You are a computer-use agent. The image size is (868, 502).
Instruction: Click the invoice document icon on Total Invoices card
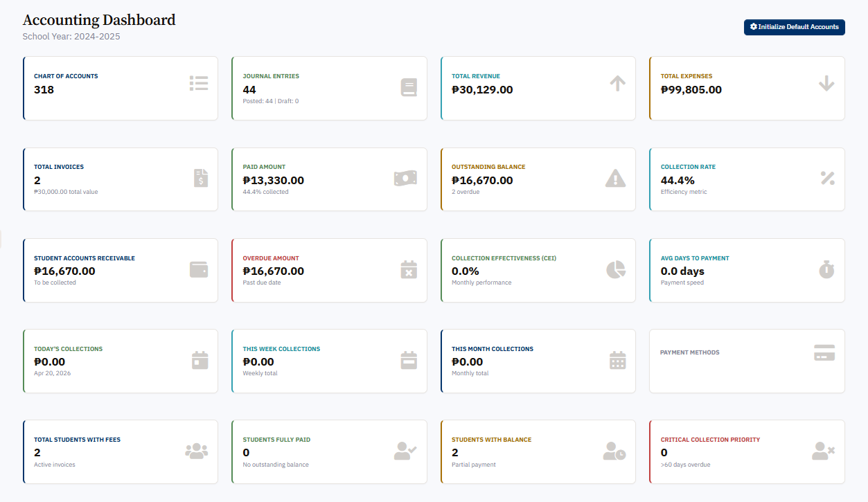pos(200,178)
